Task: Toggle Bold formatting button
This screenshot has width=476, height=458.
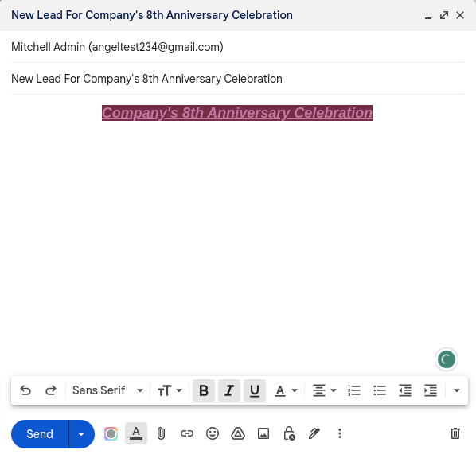Action: coord(204,390)
